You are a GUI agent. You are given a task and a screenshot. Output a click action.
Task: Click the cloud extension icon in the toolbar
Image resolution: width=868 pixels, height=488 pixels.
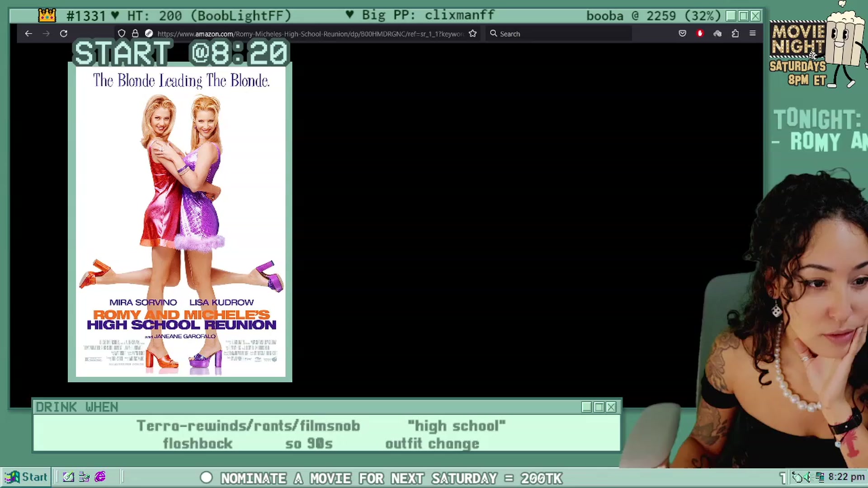click(717, 33)
